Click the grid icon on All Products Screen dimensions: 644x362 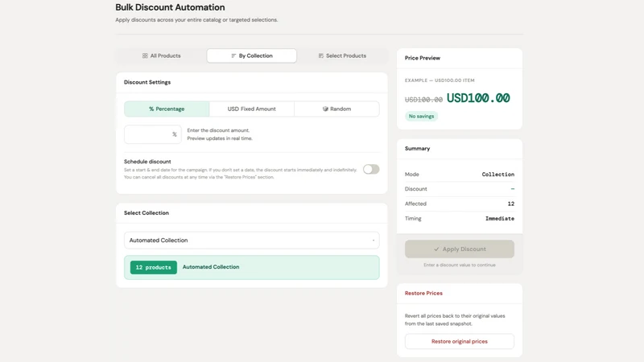pyautogui.click(x=145, y=56)
